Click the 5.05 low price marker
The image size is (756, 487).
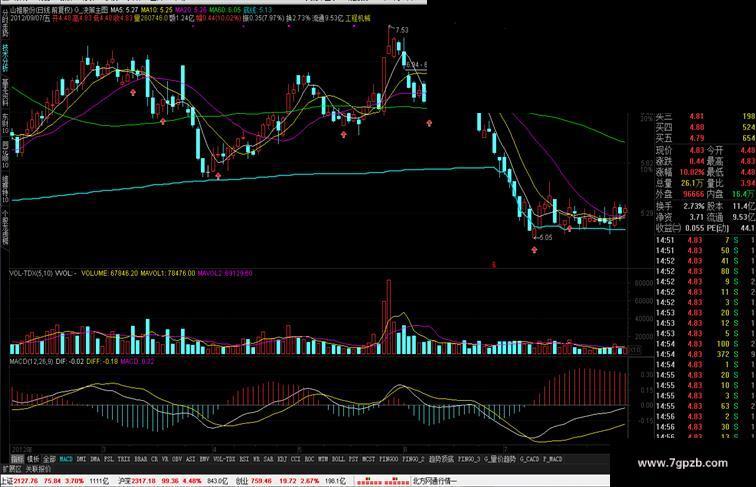tap(545, 237)
